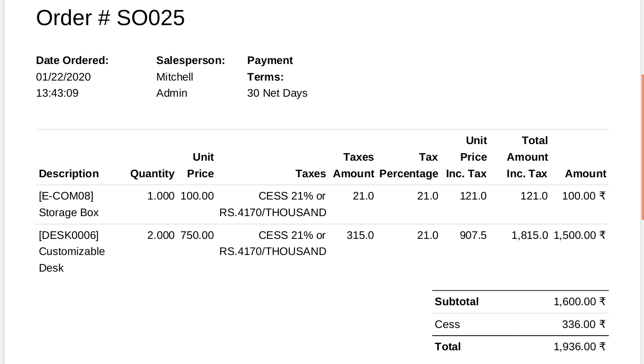
Task: Click the Total amount 1,936.00 ₹
Action: (580, 347)
